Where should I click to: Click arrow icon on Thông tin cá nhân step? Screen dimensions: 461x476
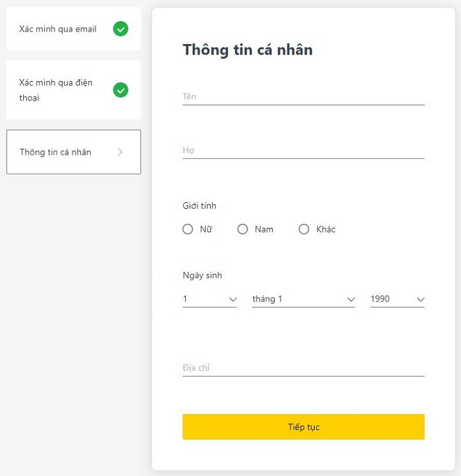click(120, 152)
